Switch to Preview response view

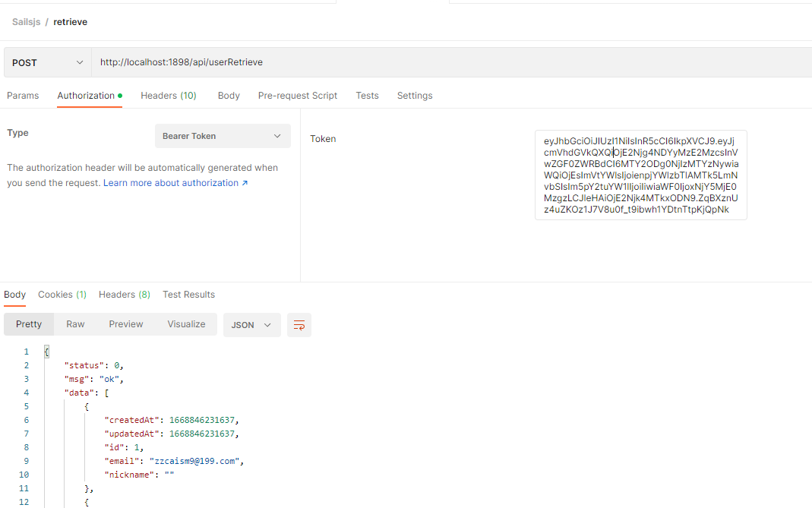tap(126, 324)
